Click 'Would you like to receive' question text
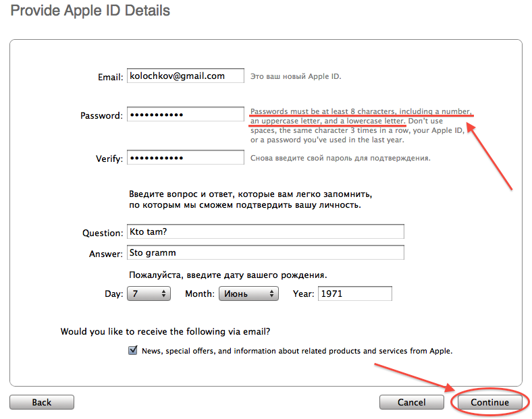Viewport: 532px width, 419px height. click(165, 331)
